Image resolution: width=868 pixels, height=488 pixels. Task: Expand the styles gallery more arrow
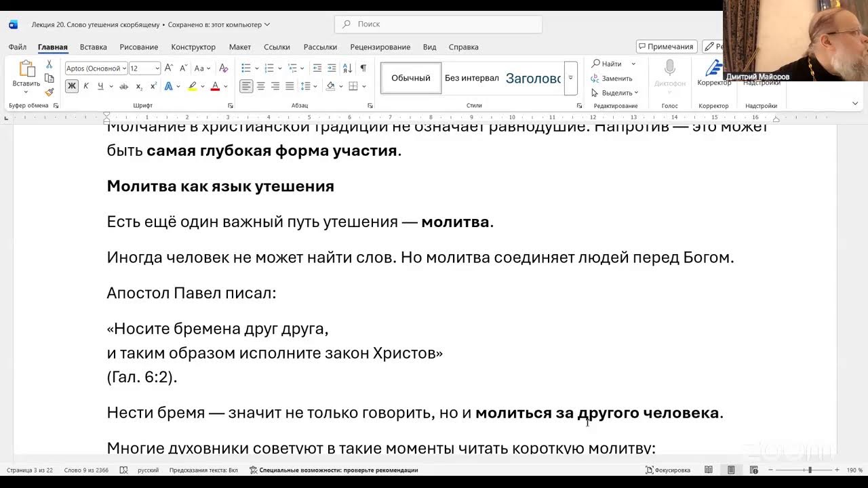pyautogui.click(x=570, y=78)
